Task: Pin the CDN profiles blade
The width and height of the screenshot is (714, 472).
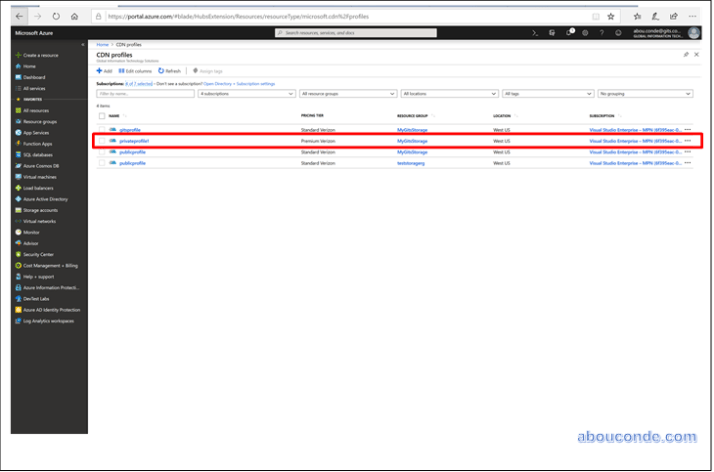Action: coord(686,55)
